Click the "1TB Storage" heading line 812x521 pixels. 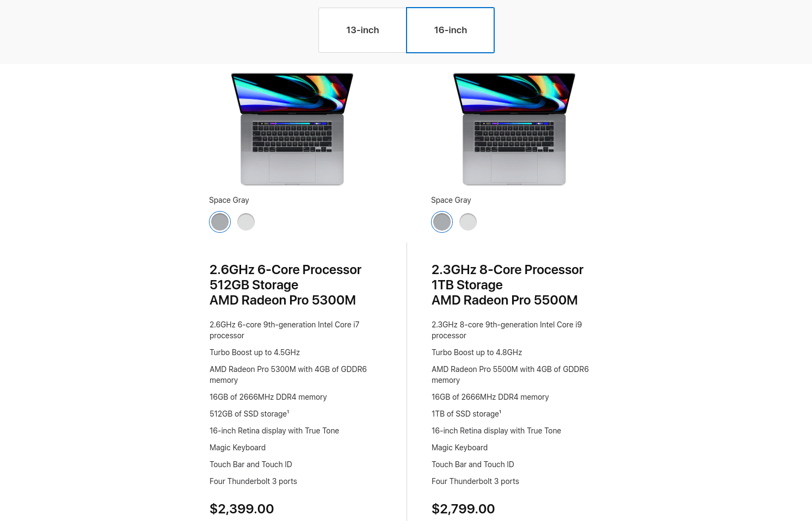click(x=467, y=285)
